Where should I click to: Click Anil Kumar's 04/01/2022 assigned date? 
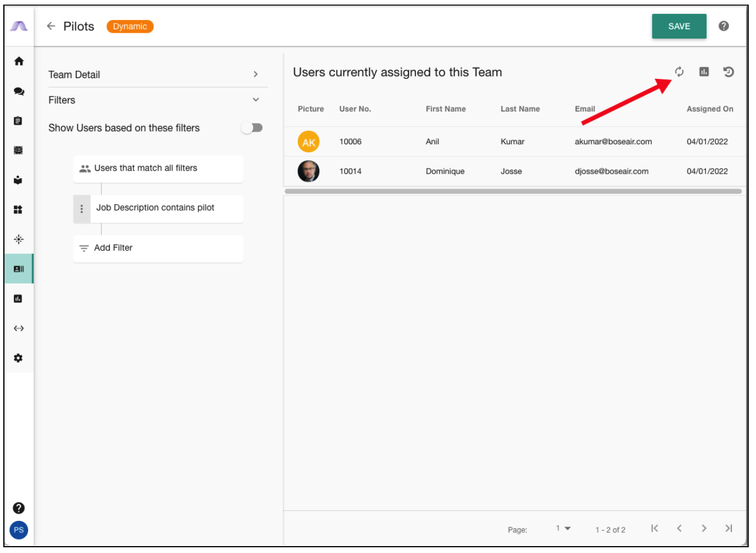(x=707, y=142)
